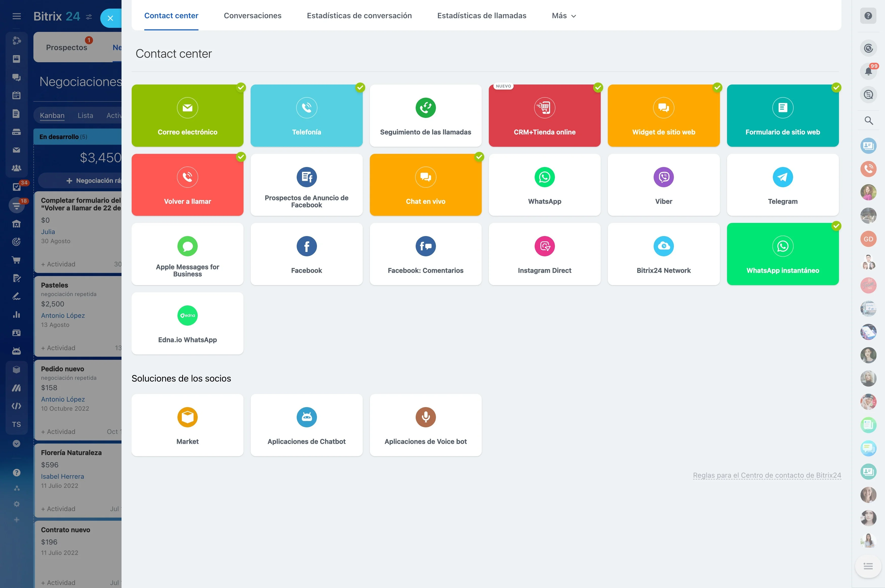
Task: Open the feed sidebar icon with 18 badge
Action: tap(17, 205)
